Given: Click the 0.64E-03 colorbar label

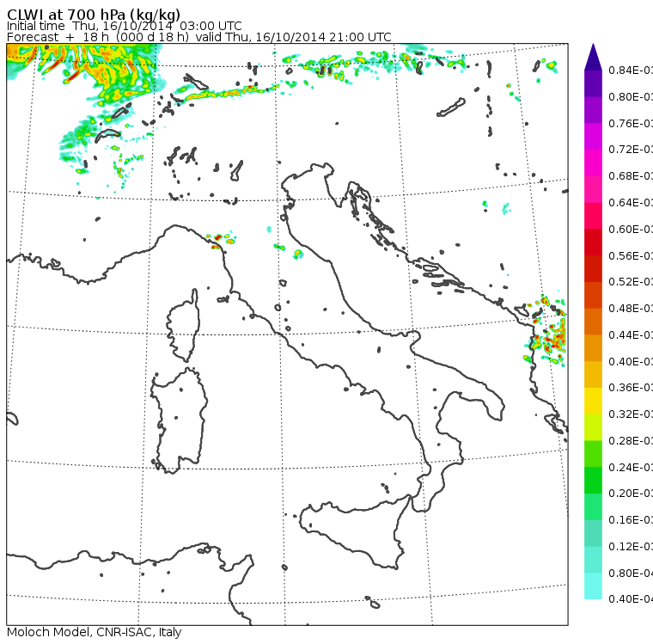Looking at the screenshot, I should coord(631,203).
